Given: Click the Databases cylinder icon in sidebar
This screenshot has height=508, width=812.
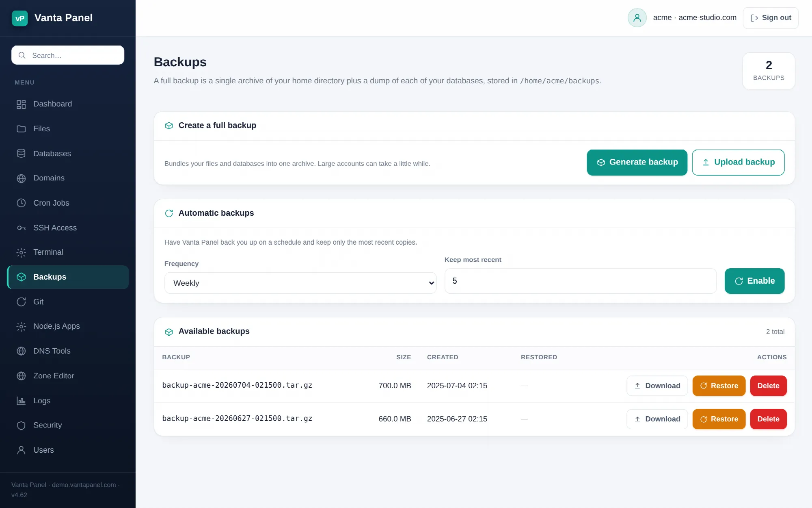Looking at the screenshot, I should (21, 154).
